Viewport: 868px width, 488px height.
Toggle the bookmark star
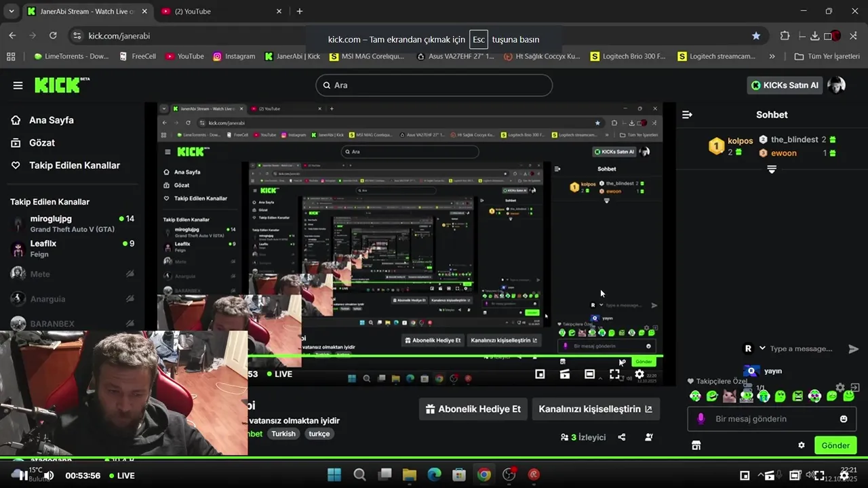click(x=756, y=36)
